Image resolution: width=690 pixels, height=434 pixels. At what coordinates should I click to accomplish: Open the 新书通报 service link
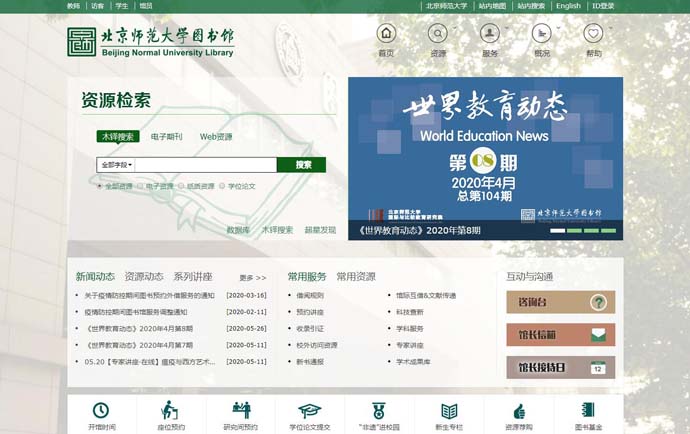coord(310,362)
